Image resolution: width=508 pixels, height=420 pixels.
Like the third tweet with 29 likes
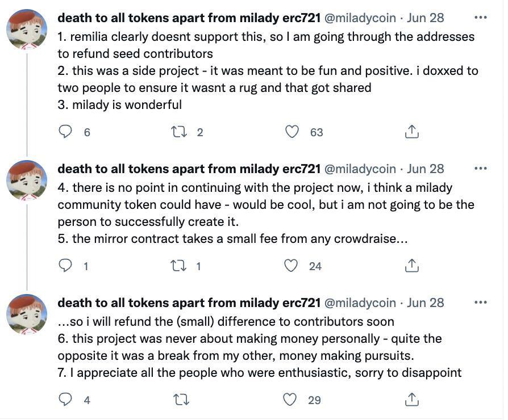pyautogui.click(x=291, y=400)
